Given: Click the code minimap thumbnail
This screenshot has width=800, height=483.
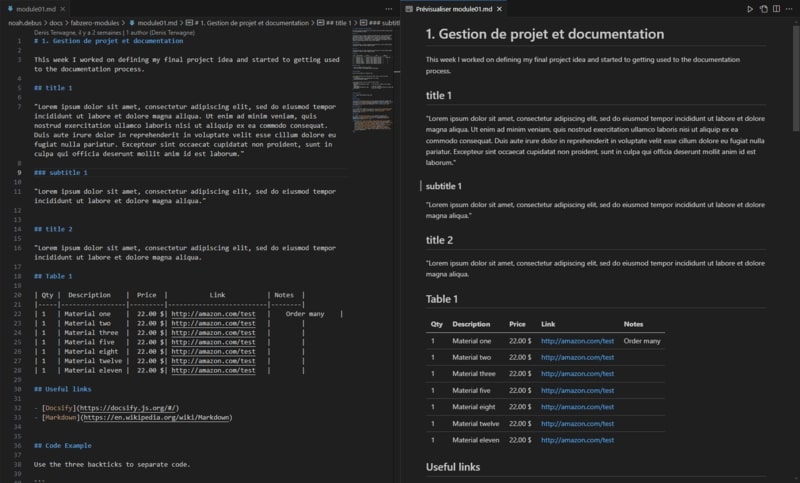Looking at the screenshot, I should click(372, 81).
